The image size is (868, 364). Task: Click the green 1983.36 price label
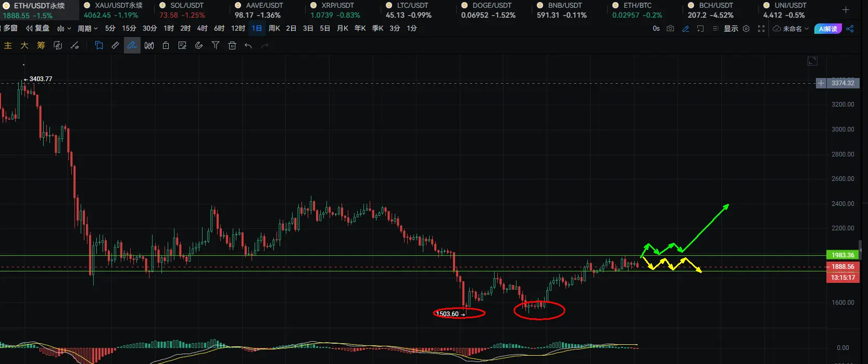(842, 255)
